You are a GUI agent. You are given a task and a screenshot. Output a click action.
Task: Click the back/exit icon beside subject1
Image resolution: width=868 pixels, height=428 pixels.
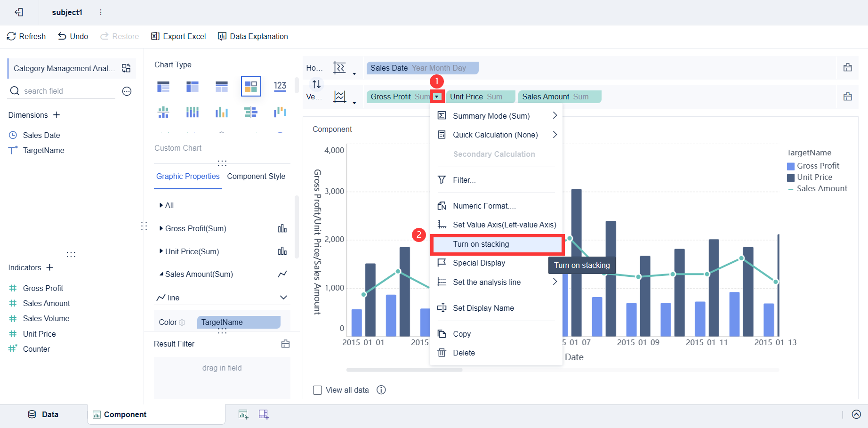pyautogui.click(x=19, y=12)
